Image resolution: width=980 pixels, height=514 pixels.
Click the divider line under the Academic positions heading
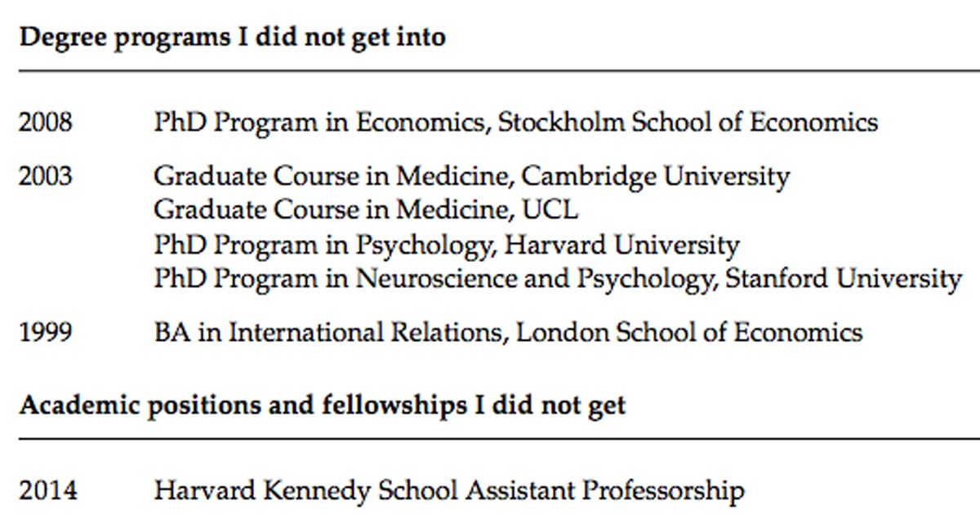click(x=490, y=439)
